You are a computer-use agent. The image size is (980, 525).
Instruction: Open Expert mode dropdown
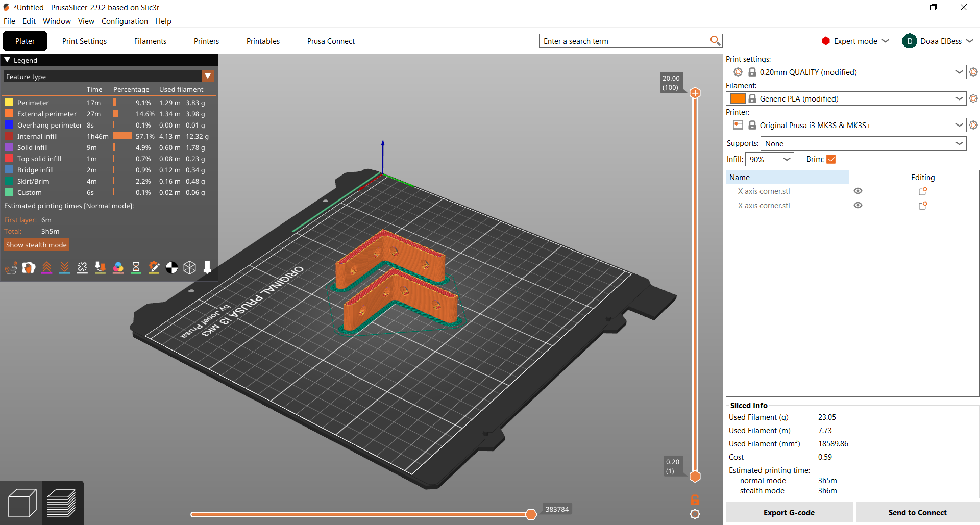855,41
